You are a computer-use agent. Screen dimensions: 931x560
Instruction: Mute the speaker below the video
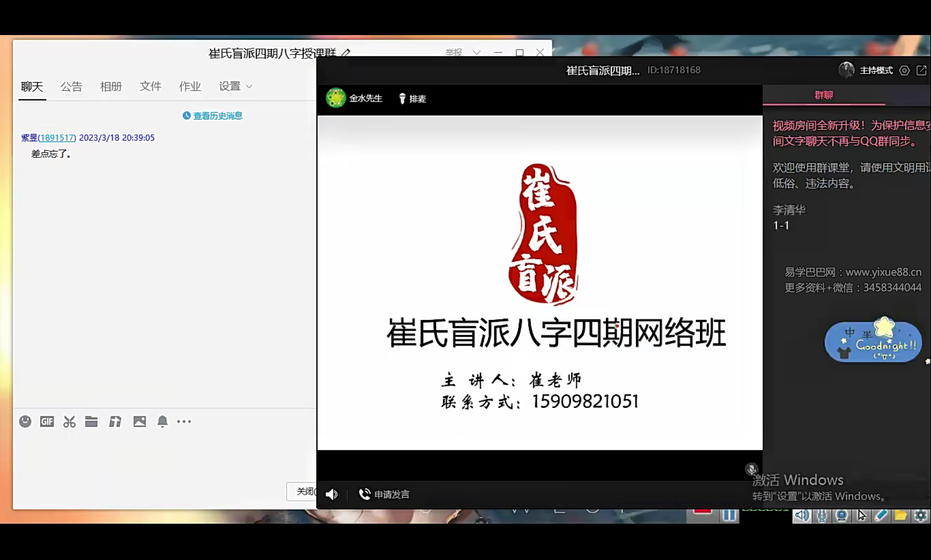[332, 493]
